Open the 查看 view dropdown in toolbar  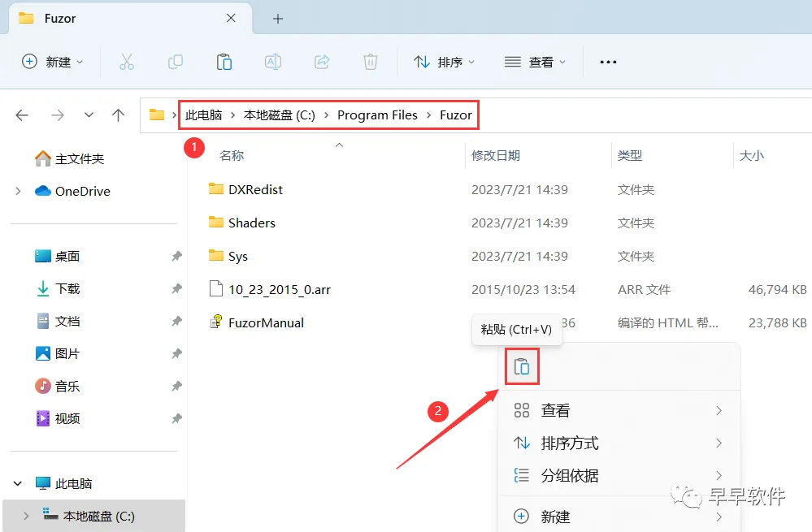(x=536, y=62)
